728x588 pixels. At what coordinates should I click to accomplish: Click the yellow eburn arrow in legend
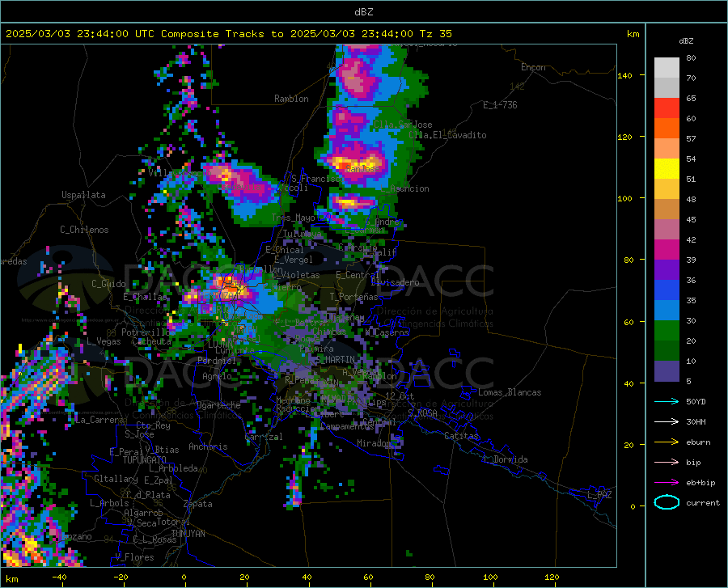[667, 442]
